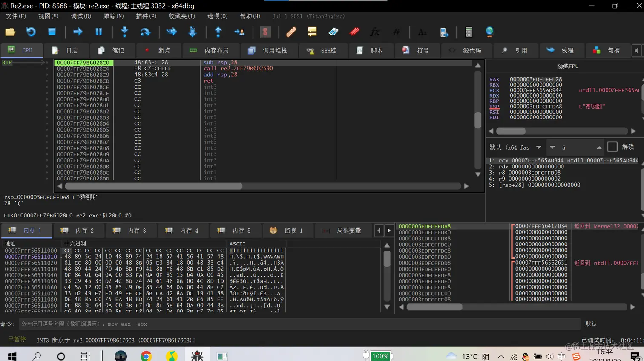
Task: Restart debugging with the restart icon
Action: [31, 32]
